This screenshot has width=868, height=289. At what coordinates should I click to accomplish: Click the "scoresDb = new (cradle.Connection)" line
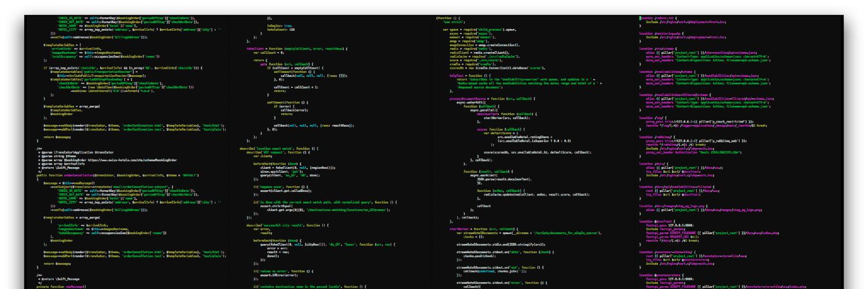pos(497,68)
